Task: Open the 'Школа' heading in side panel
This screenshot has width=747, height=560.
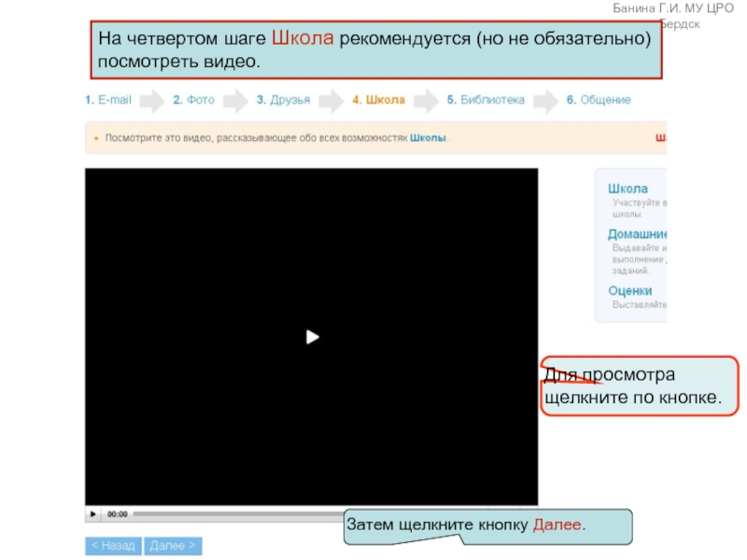Action: click(x=627, y=189)
